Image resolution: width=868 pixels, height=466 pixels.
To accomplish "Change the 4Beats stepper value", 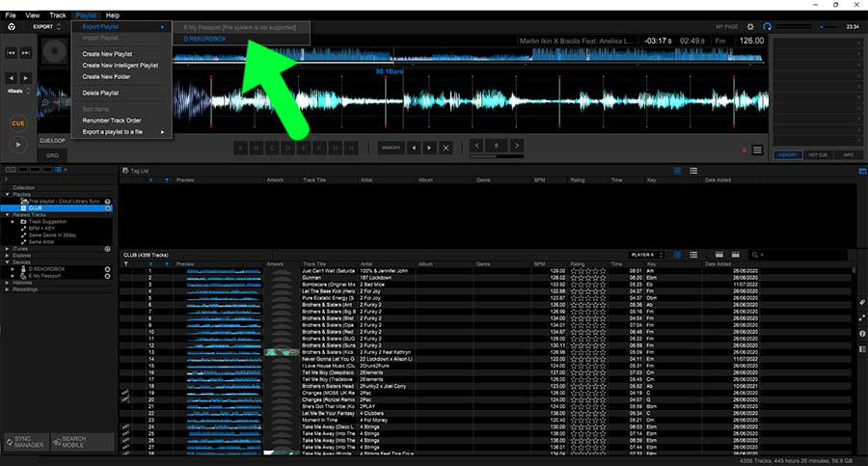I will [28, 91].
